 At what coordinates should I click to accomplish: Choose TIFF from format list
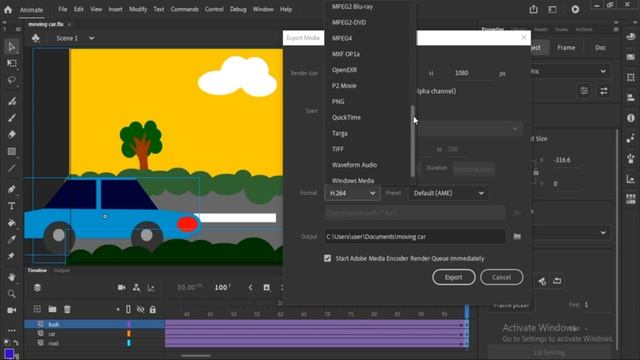(338, 149)
